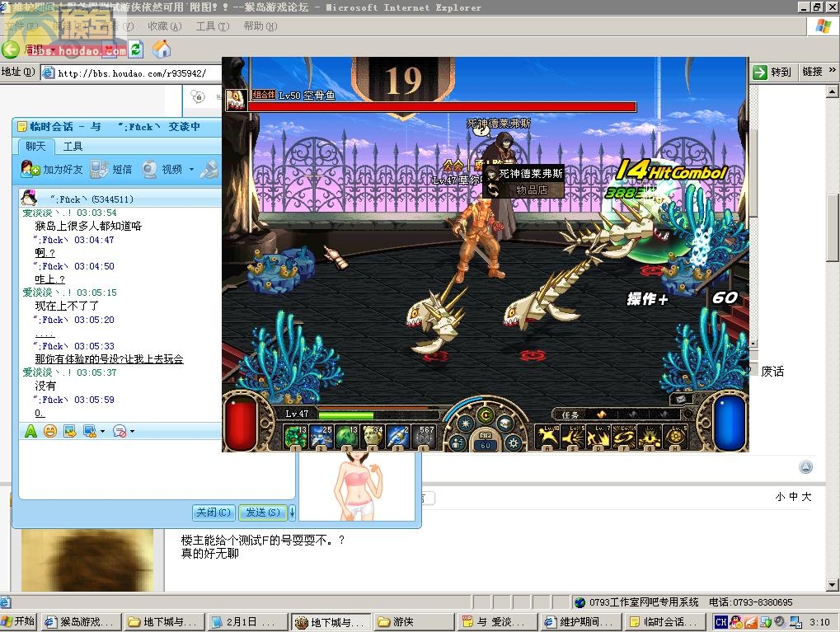This screenshot has width=840, height=632.
Task: Click the 视频 webcam icon
Action: (x=149, y=169)
